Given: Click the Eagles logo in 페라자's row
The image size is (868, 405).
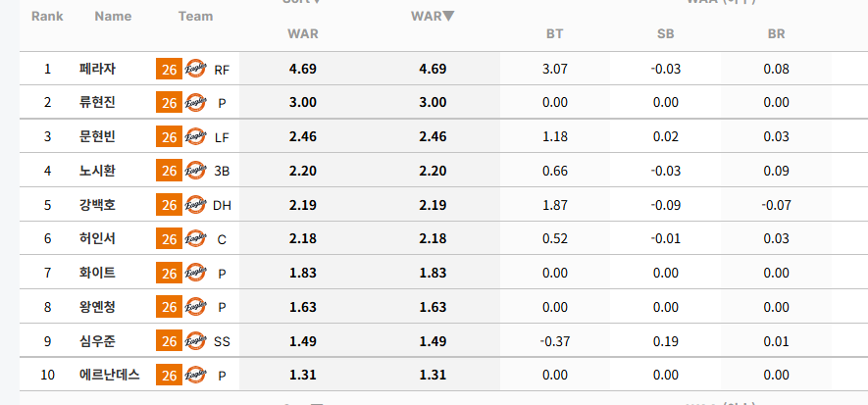Looking at the screenshot, I should 195,69.
